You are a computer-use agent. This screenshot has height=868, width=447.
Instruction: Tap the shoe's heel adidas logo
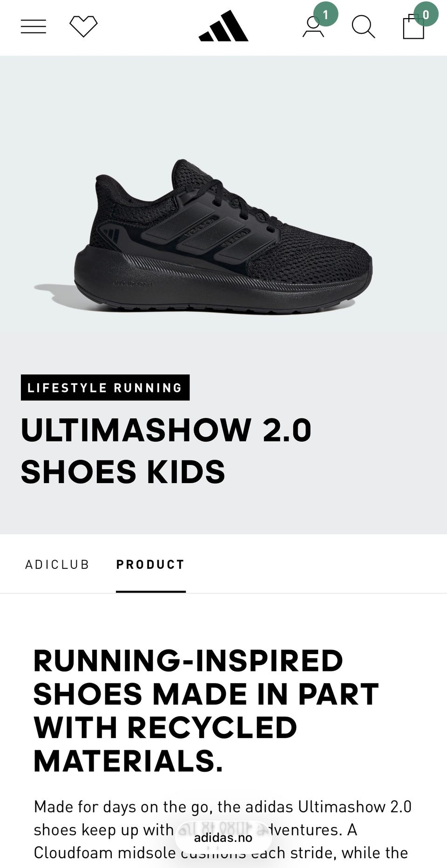coord(112,234)
